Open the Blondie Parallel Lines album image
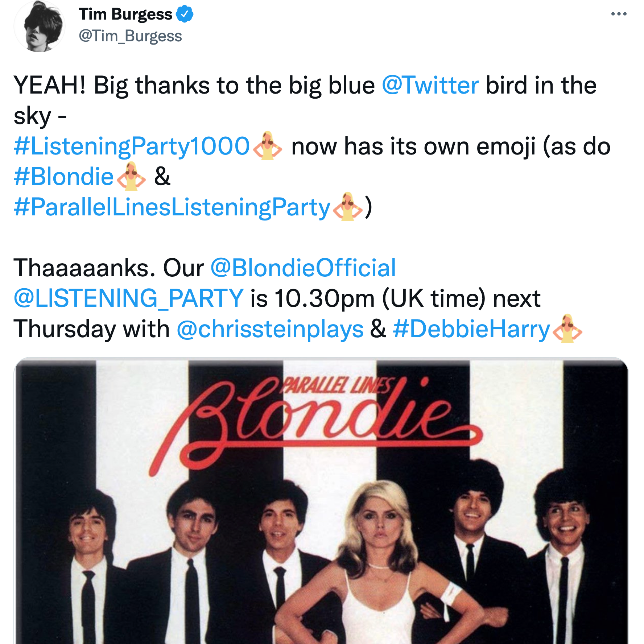 pos(321,501)
